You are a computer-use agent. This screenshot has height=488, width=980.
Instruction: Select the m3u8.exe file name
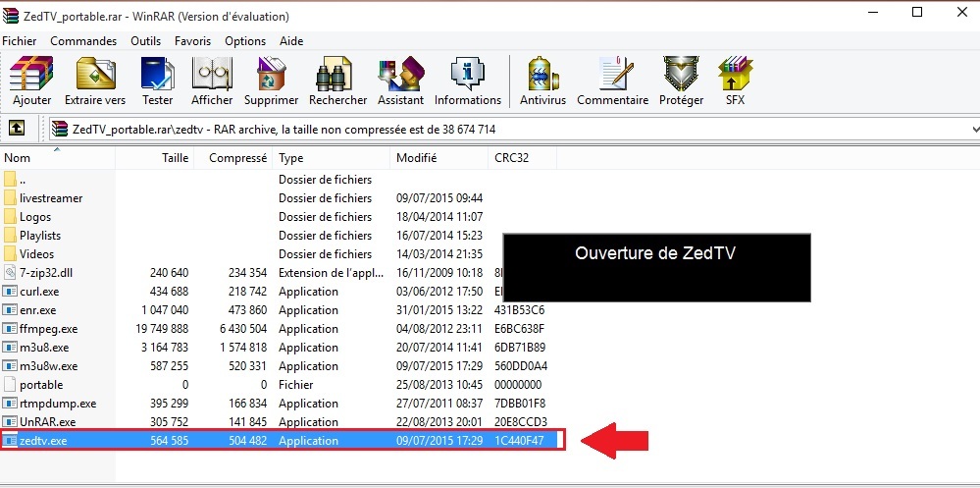pyautogui.click(x=44, y=348)
